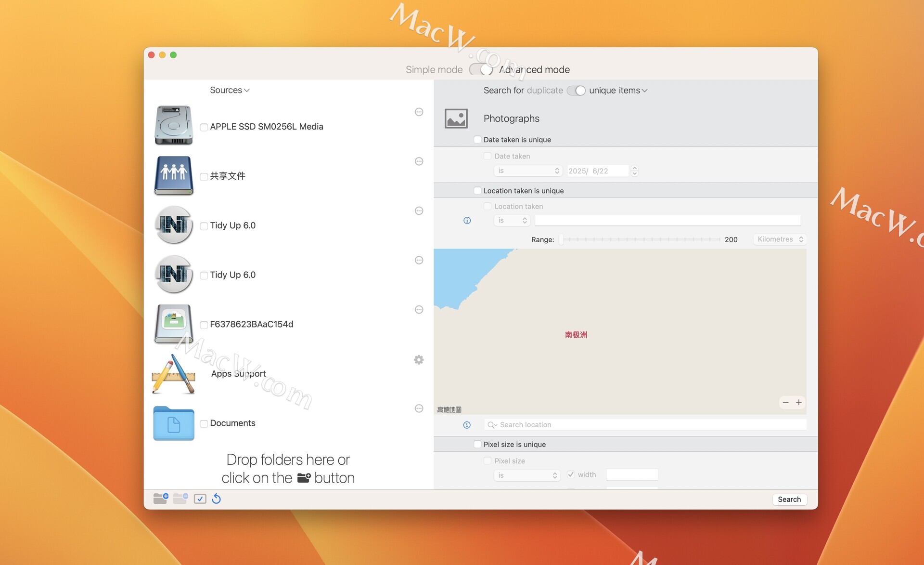Click the 共享文件 shared drive icon
This screenshot has height=565, width=924.
tap(174, 175)
